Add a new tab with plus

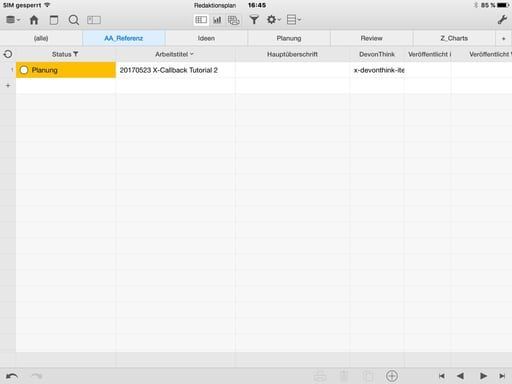click(503, 39)
